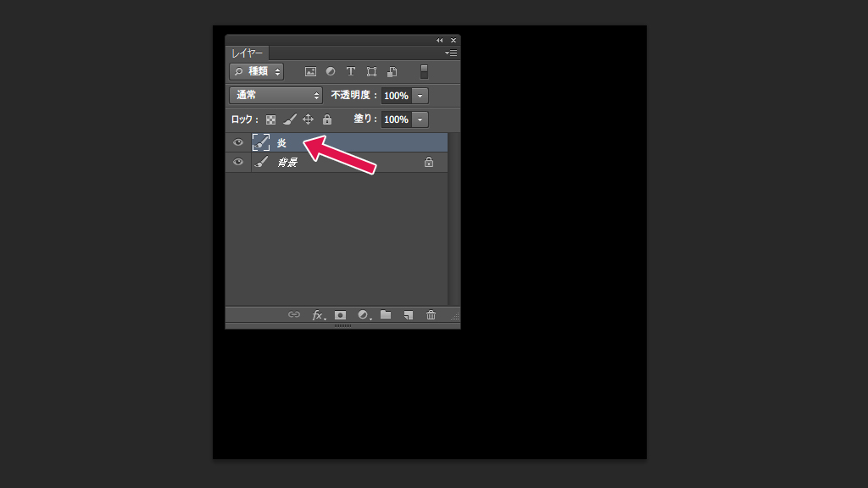Image resolution: width=868 pixels, height=488 pixels.
Task: Open the 種類 filter type dropdown
Action: [256, 71]
